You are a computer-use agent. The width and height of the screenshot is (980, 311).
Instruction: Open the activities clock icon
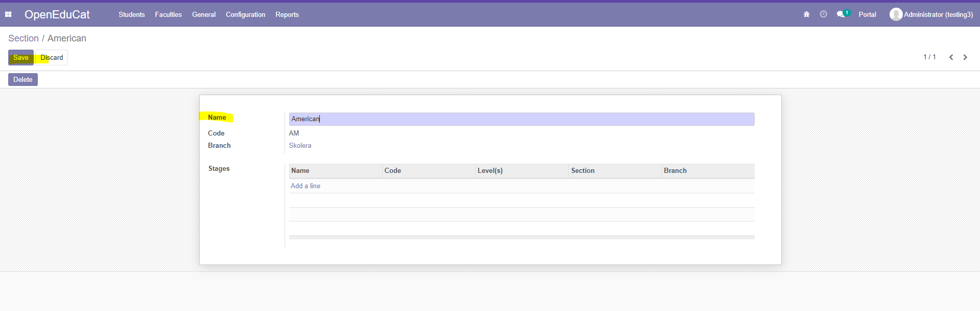tap(823, 14)
